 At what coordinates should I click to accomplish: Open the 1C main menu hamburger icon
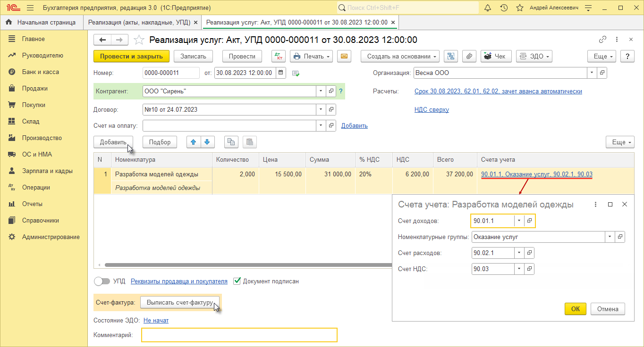click(x=30, y=8)
